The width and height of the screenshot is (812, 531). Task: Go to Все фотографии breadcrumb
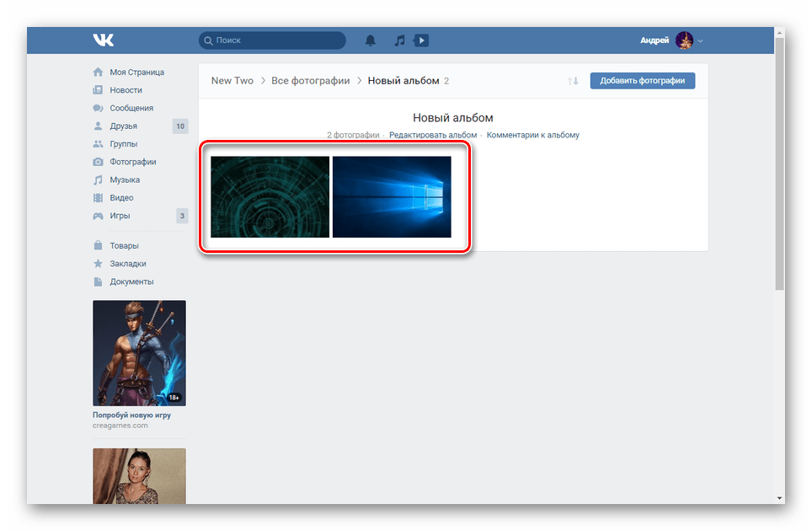310,81
